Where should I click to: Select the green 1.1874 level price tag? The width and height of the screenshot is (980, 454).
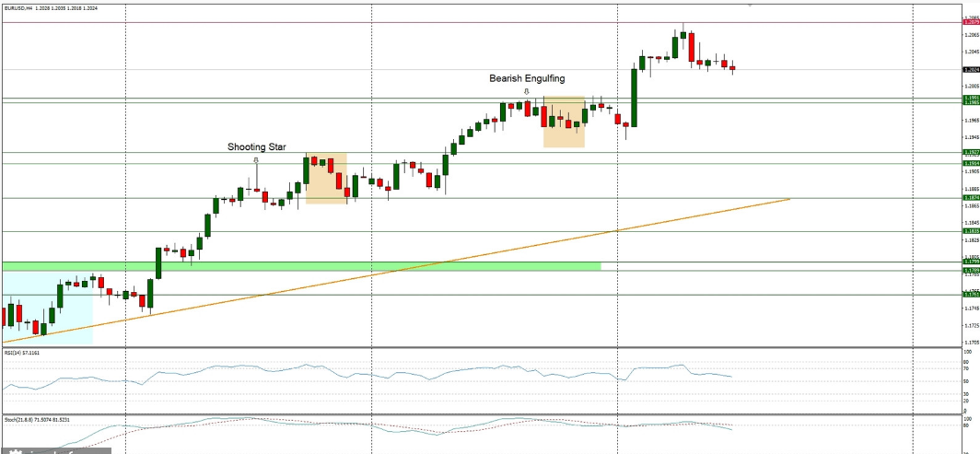[970, 198]
